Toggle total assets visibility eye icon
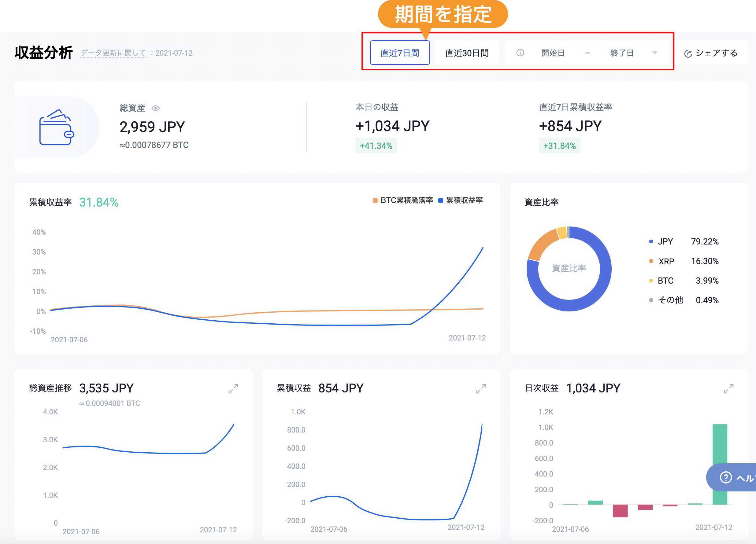 pyautogui.click(x=156, y=108)
